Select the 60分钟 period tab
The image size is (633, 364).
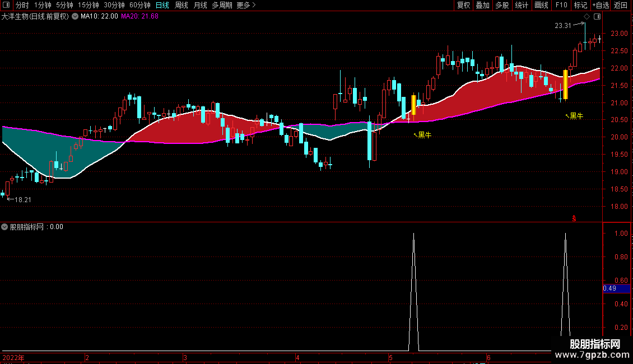tap(140, 5)
